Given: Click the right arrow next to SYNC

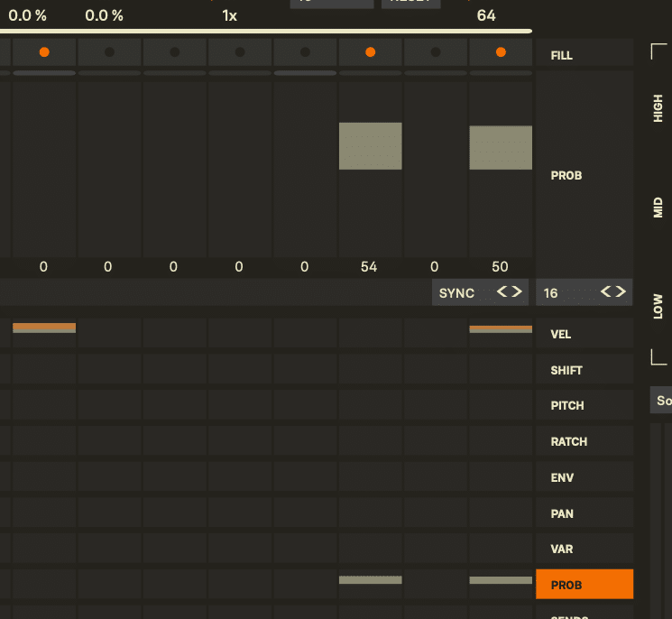Looking at the screenshot, I should coord(516,292).
